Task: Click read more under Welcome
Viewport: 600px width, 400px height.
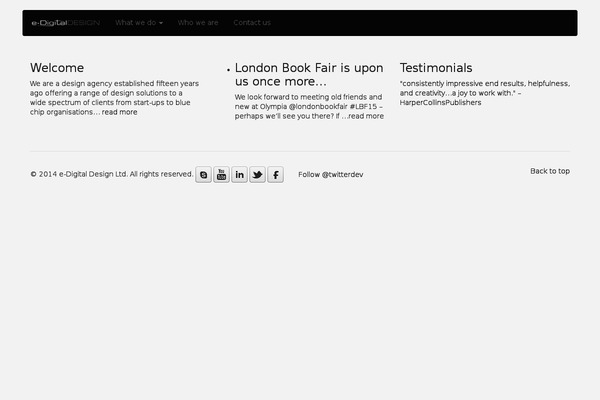Action: [119, 112]
